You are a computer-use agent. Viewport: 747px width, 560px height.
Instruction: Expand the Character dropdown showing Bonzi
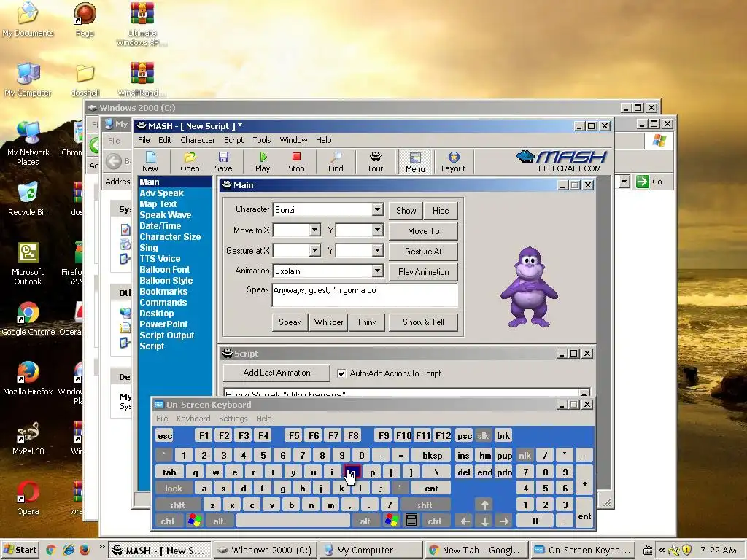[377, 209]
